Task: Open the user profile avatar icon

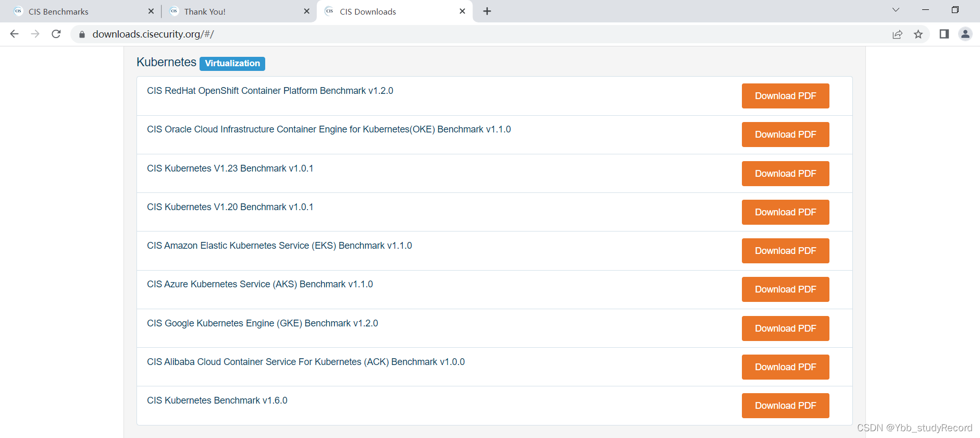Action: (x=965, y=34)
